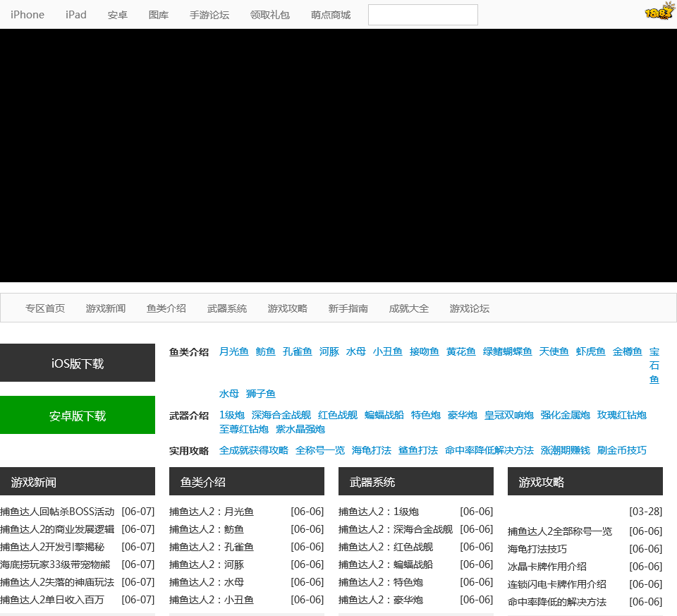Open 领取礼包 in top navigation
The height and width of the screenshot is (616, 677).
coord(270,15)
